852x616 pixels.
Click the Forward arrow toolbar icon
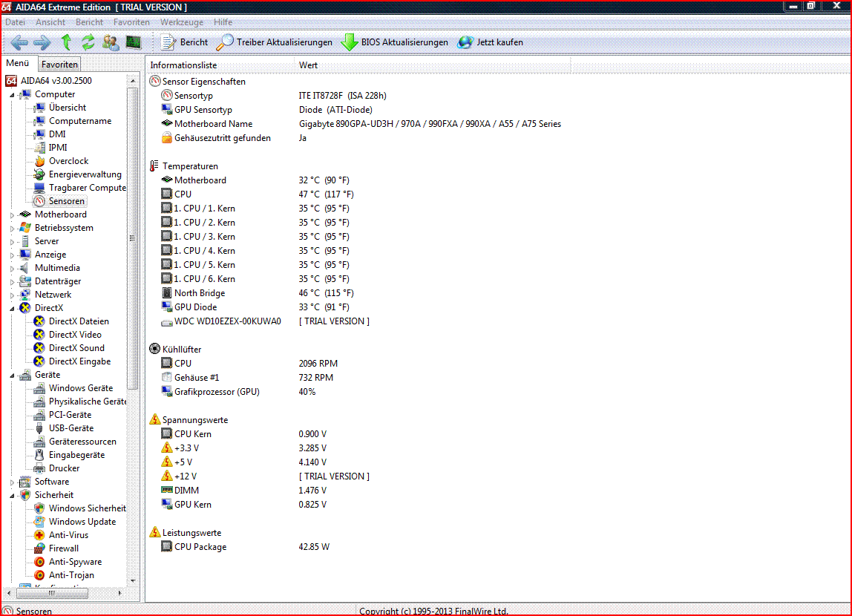pyautogui.click(x=42, y=42)
